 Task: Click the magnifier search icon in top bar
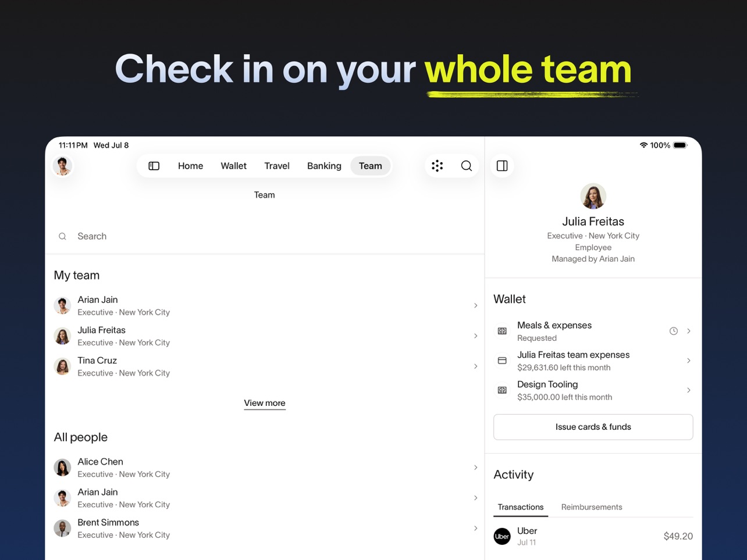pos(467,166)
